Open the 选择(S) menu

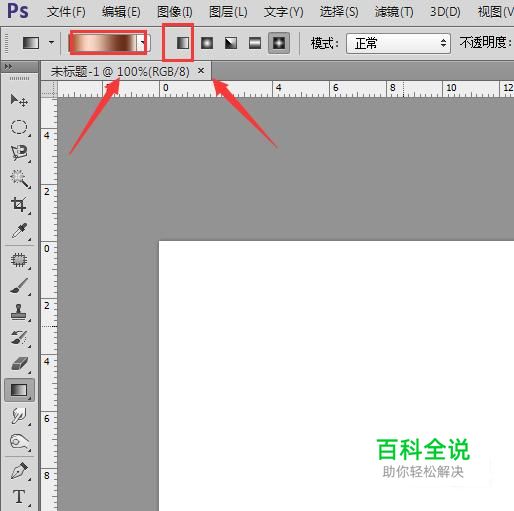(339, 12)
